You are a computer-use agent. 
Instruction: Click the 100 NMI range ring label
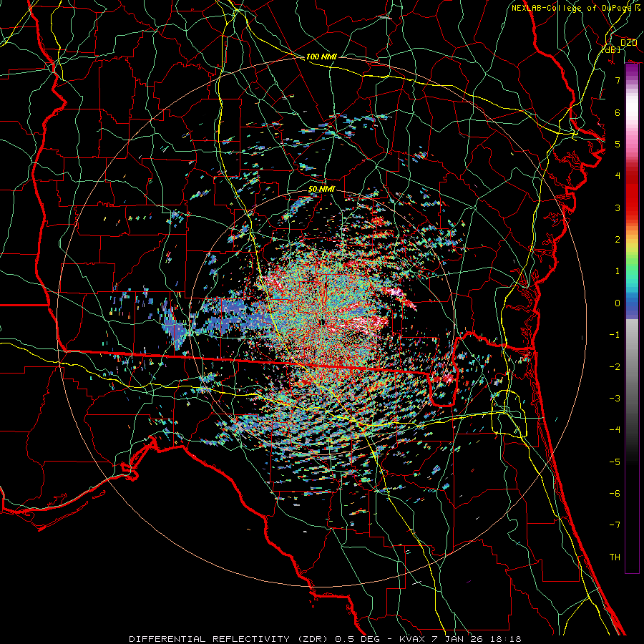click(x=321, y=57)
